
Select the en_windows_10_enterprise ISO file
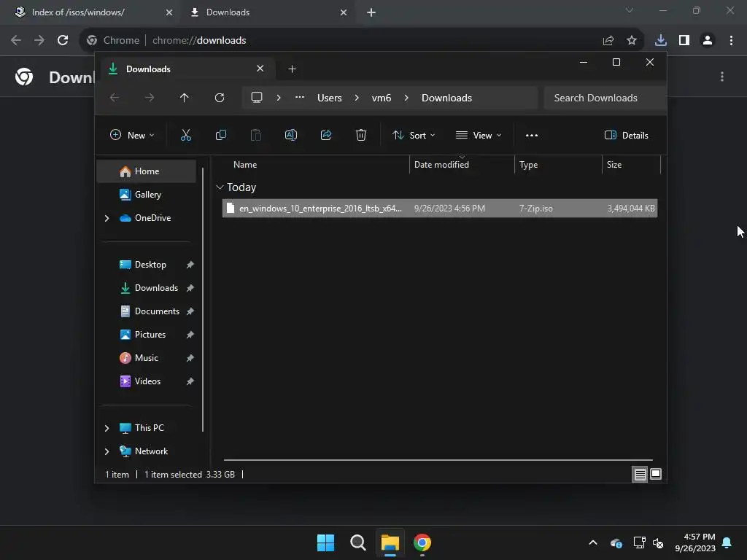(x=440, y=209)
